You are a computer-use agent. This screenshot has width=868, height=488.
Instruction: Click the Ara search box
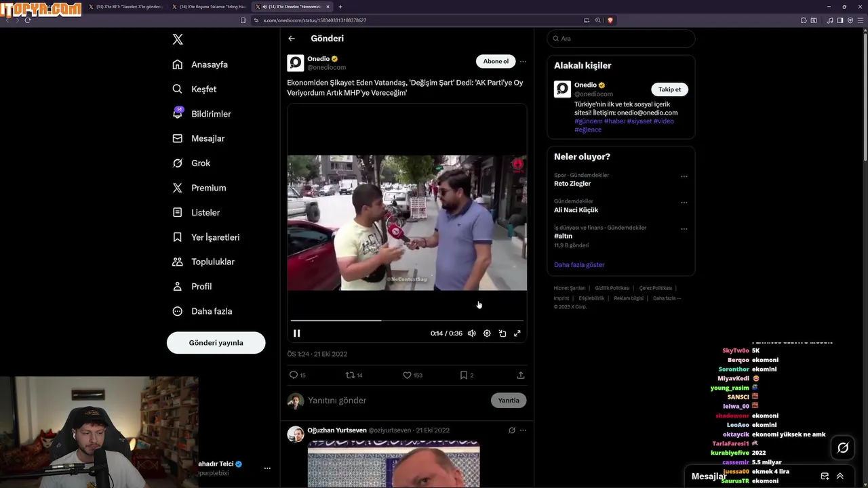(x=621, y=39)
